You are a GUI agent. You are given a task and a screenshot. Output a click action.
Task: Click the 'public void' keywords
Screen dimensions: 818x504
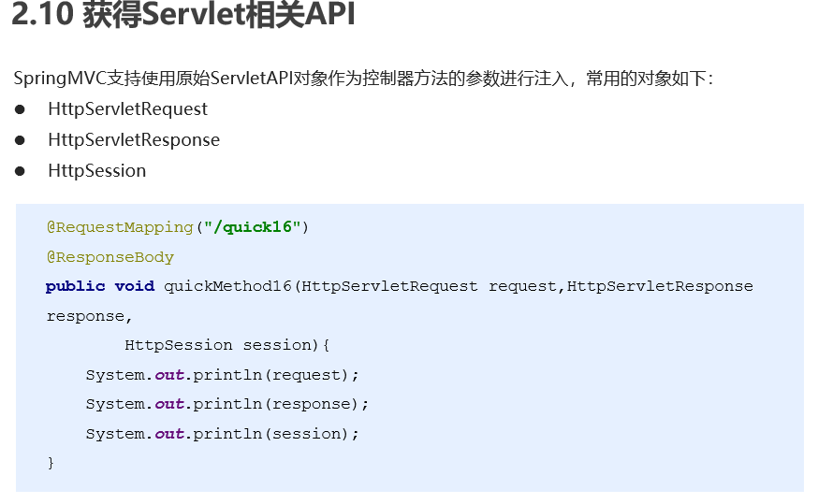pyautogui.click(x=100, y=286)
